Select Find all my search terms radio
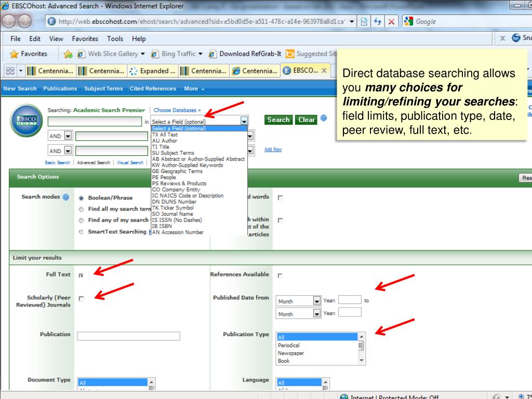The width and height of the screenshot is (532, 399). coord(81,209)
